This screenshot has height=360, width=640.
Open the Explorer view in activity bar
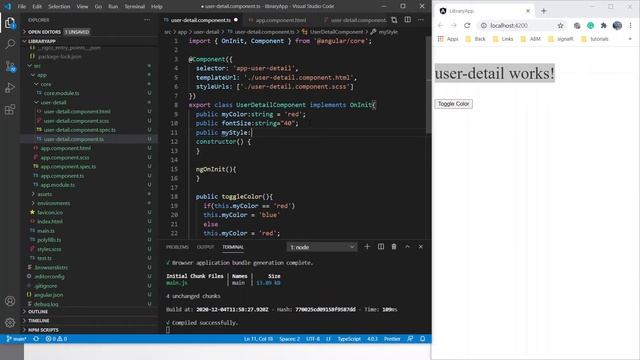(10, 22)
